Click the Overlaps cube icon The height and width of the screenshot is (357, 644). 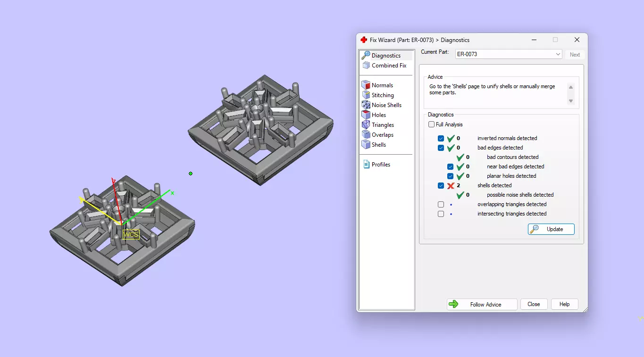click(366, 134)
